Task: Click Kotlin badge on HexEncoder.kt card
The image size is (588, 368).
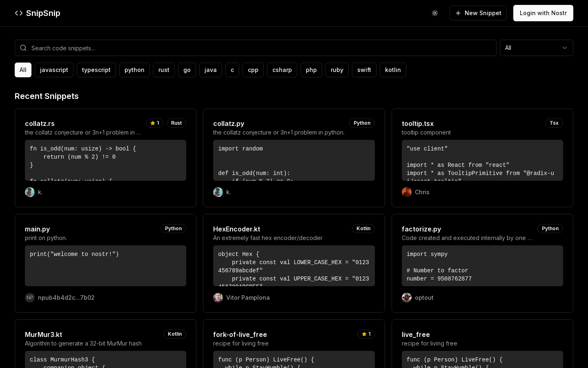Action: [x=363, y=229]
